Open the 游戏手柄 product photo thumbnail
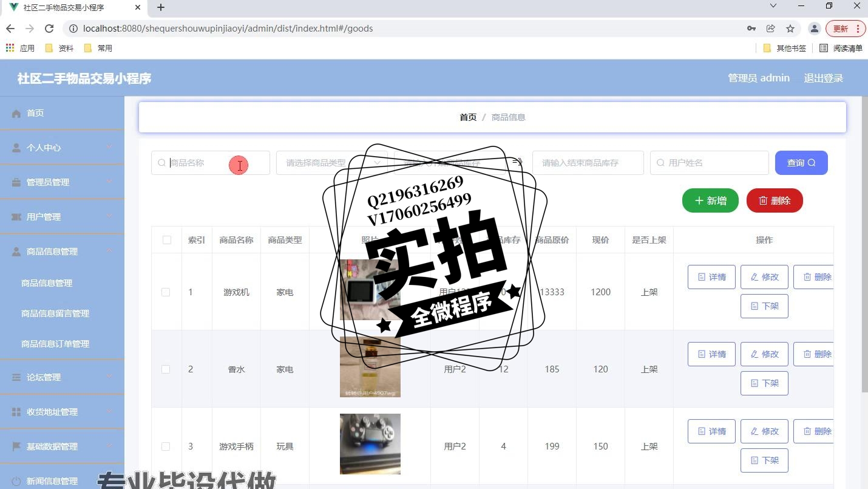This screenshot has width=868, height=489. pos(370,444)
